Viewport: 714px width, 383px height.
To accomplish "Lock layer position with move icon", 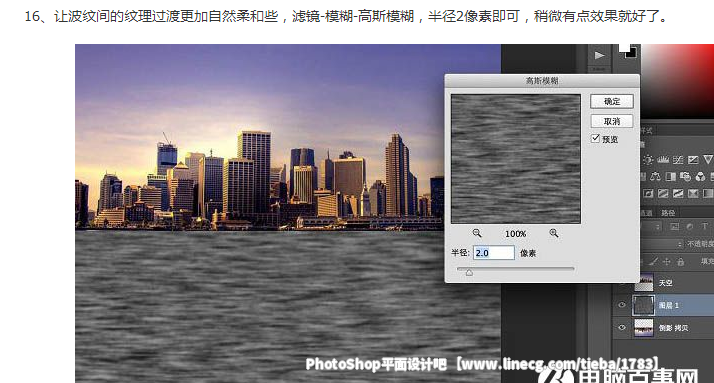I will 666,262.
